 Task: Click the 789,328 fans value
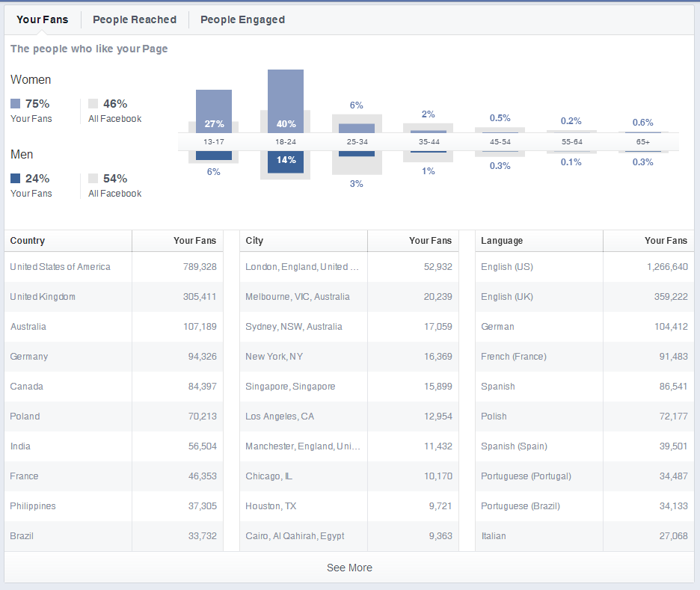click(x=200, y=267)
